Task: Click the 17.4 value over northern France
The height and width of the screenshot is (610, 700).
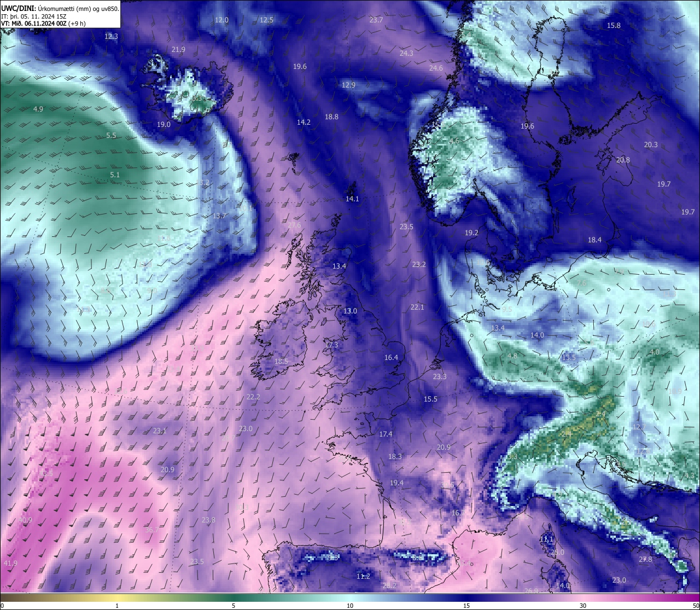Action: pyautogui.click(x=386, y=434)
